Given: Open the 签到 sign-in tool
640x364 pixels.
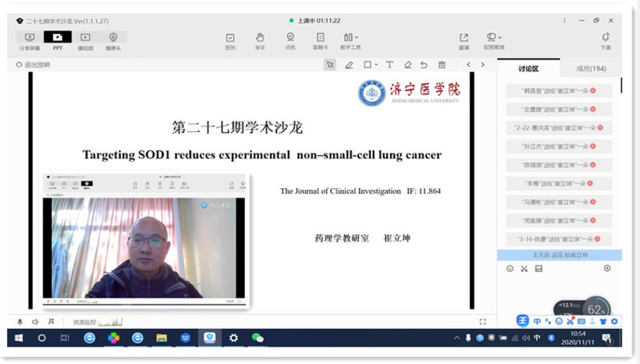Looking at the screenshot, I should pos(230,38).
